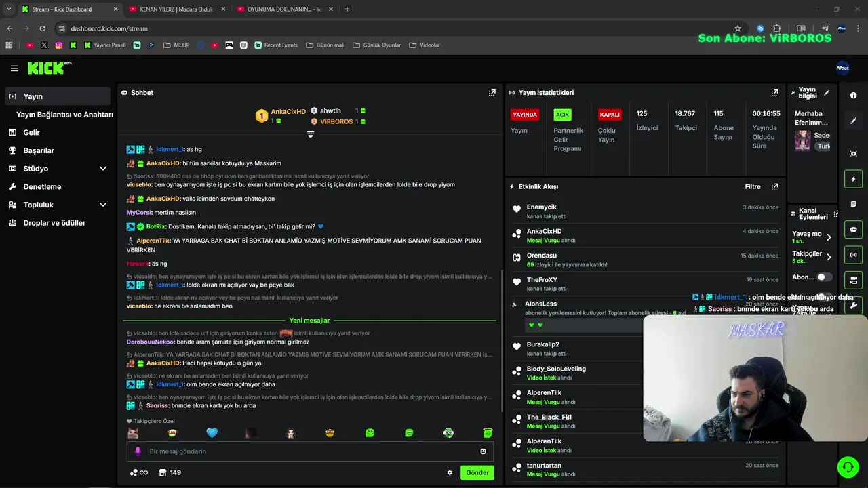Click the screen capture icon in right sidebar
The image size is (868, 488).
pyautogui.click(x=853, y=154)
